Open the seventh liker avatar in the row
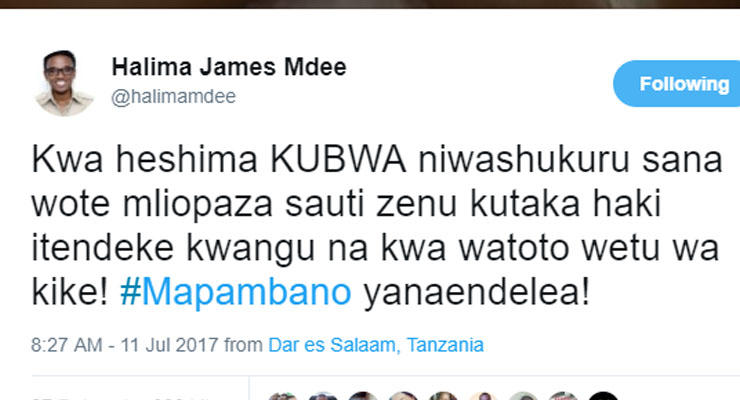The image size is (740, 400). (523, 396)
